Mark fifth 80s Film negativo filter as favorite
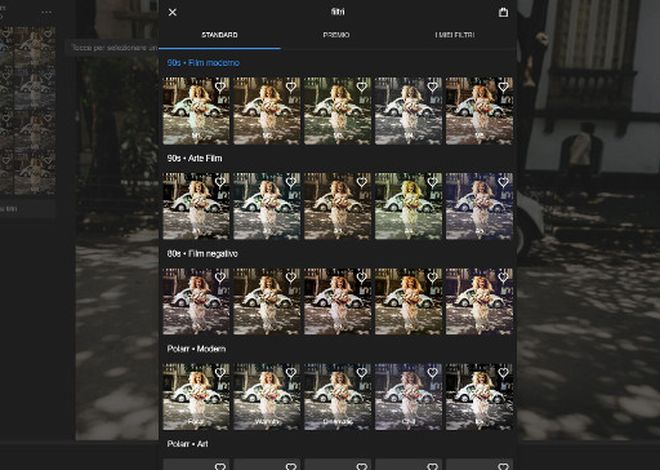This screenshot has height=470, width=660. coord(503,277)
